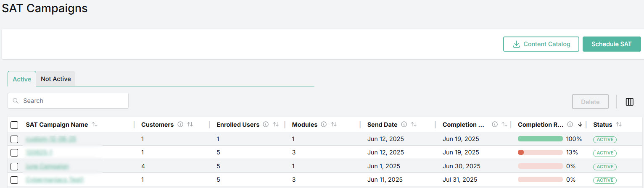Sort by Customers column arrows

(x=190, y=125)
